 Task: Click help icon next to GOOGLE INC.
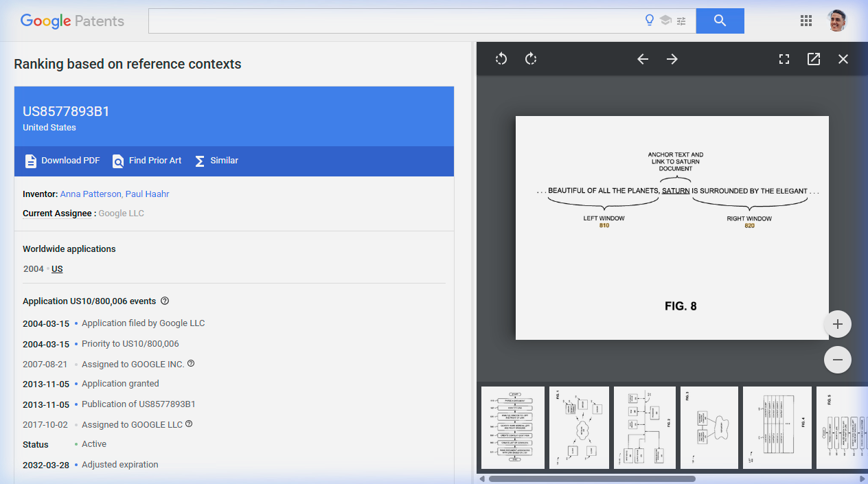click(191, 363)
